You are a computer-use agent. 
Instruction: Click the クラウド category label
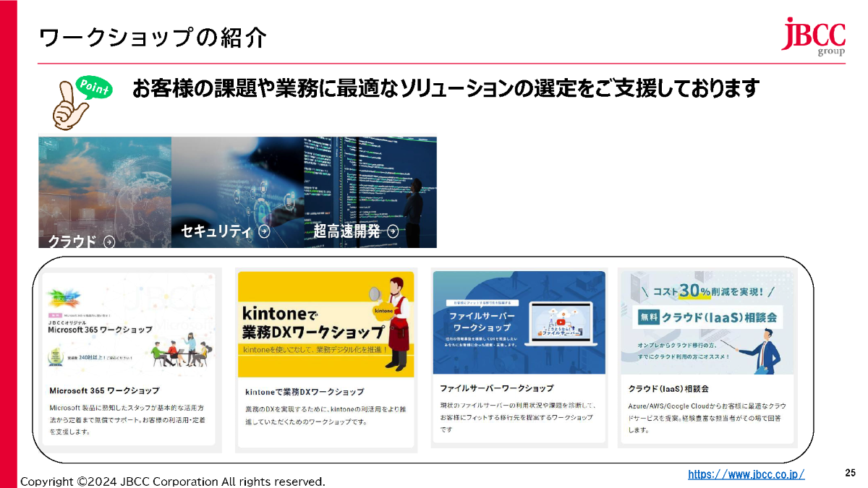[72, 242]
